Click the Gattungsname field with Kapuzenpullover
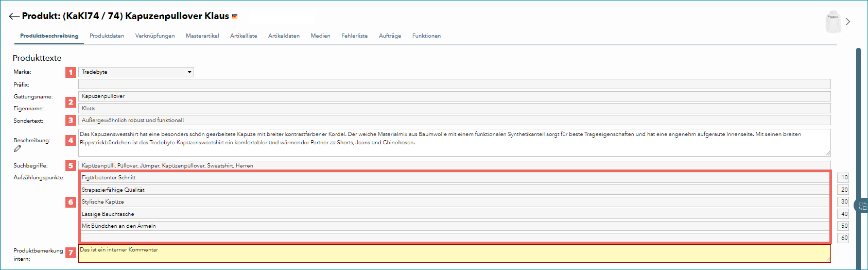 (x=454, y=96)
